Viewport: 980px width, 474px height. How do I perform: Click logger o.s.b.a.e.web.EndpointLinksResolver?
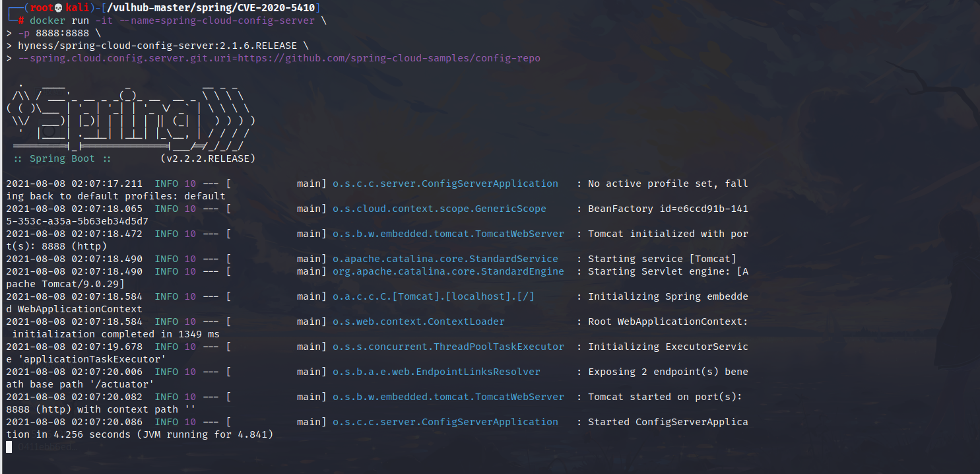(436, 372)
